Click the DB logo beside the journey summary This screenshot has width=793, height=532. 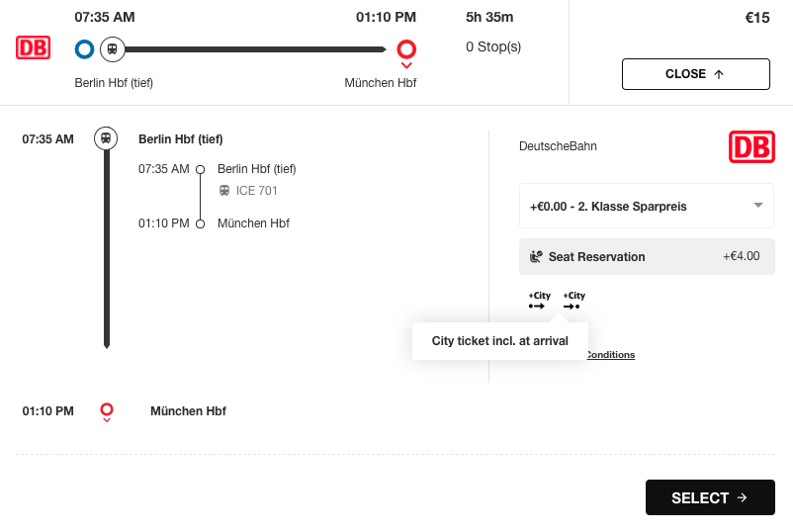(33, 47)
